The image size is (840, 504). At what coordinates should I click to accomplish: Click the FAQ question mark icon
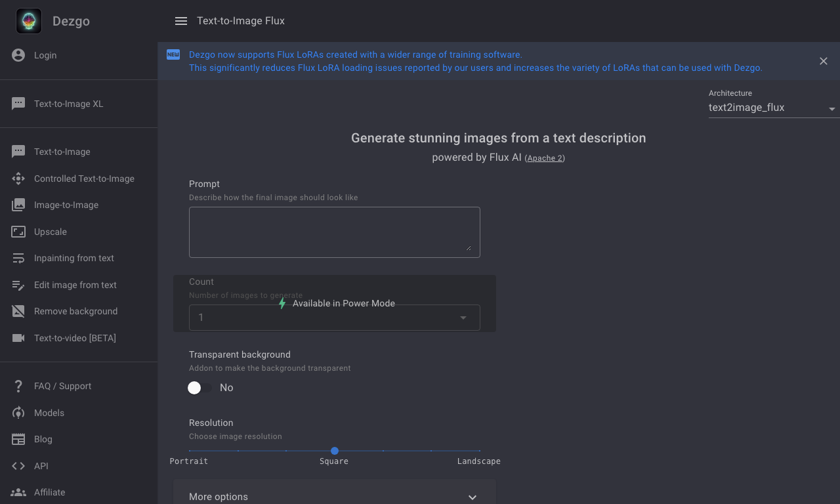pos(18,386)
